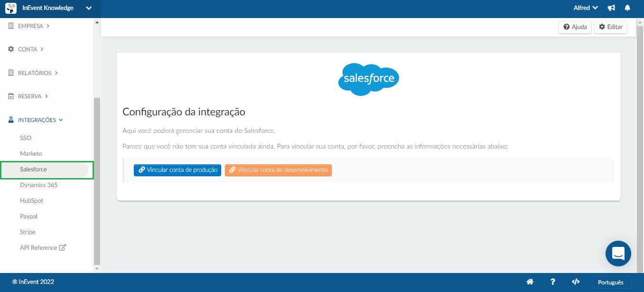Open the announcements megaphone icon

(x=611, y=8)
